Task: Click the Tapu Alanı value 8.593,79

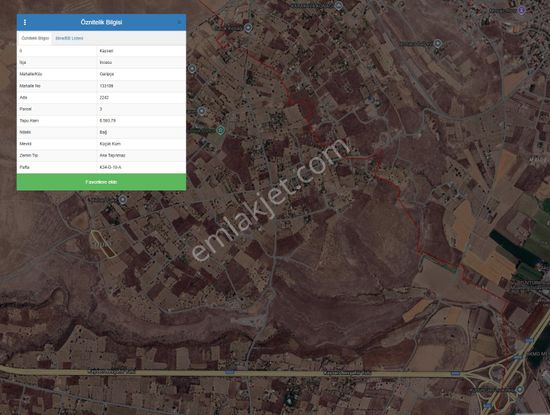Action: click(x=108, y=121)
